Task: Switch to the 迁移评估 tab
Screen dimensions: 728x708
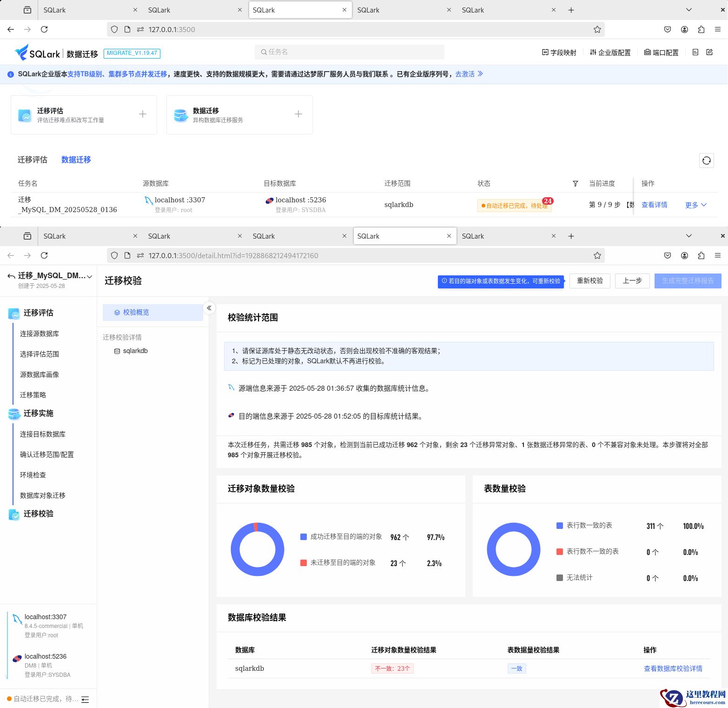Action: (33, 160)
